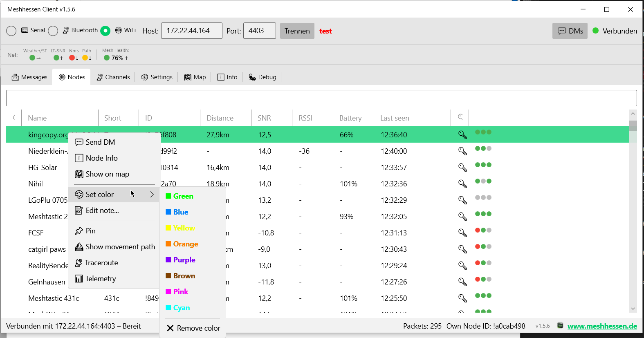Select the HG_Solar node row
The image size is (644, 338).
(317, 168)
